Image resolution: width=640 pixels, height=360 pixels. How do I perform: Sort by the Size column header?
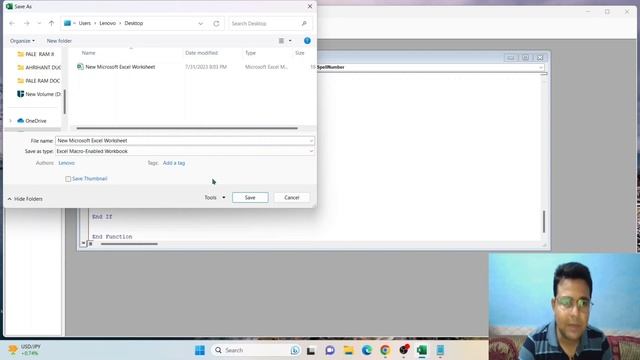coord(300,53)
